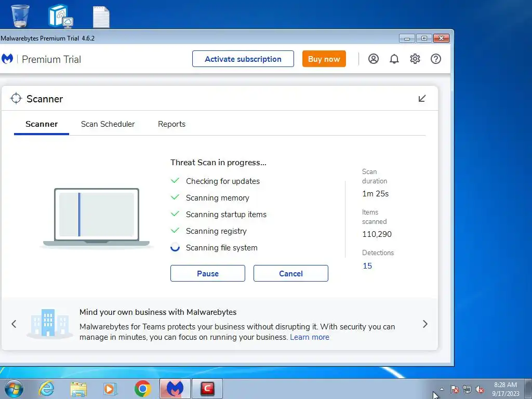Click 'Threat Scan in progress...' heading
This screenshot has height=399, width=532.
218,163
